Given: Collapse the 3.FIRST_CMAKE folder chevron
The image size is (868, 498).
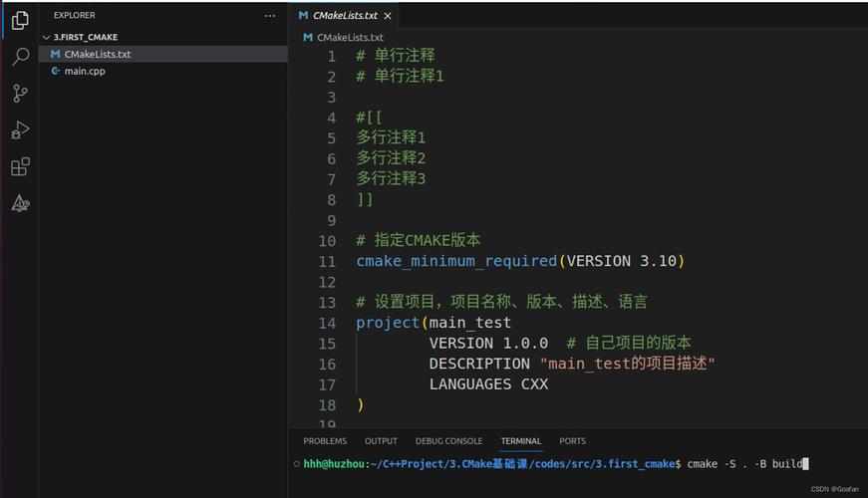Looking at the screenshot, I should coord(46,38).
